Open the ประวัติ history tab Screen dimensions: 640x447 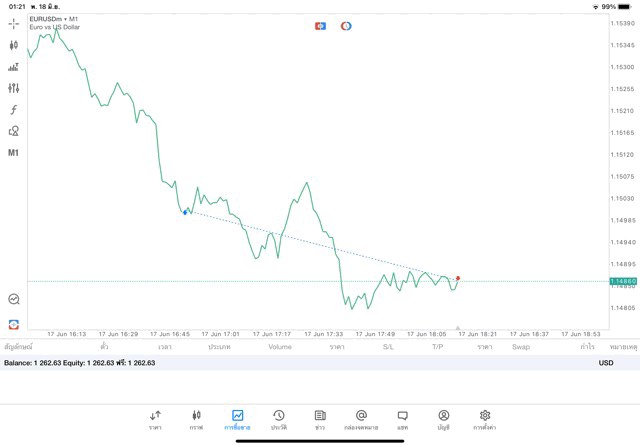(279, 419)
